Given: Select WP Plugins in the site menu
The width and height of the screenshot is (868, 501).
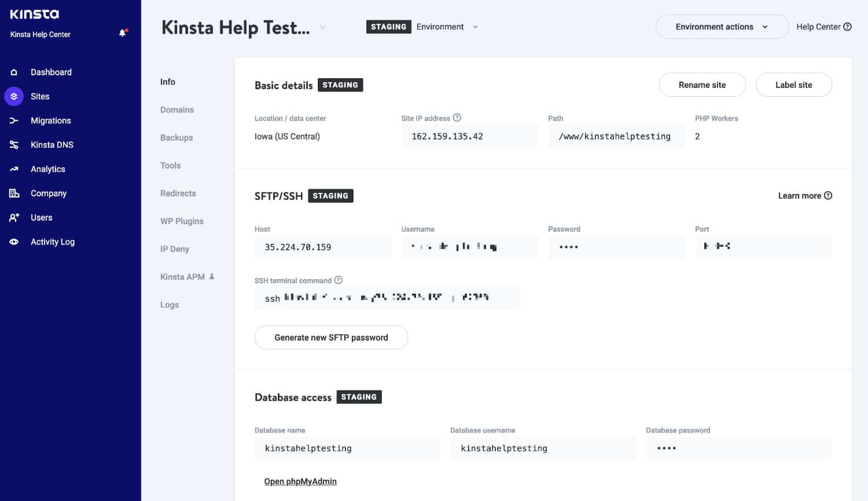Looking at the screenshot, I should tap(182, 221).
